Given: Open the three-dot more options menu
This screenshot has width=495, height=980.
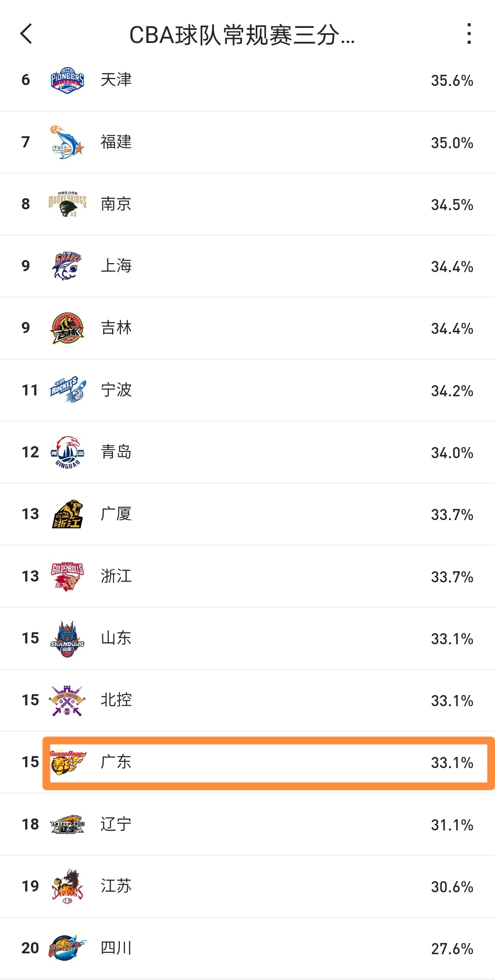Looking at the screenshot, I should coord(469,34).
